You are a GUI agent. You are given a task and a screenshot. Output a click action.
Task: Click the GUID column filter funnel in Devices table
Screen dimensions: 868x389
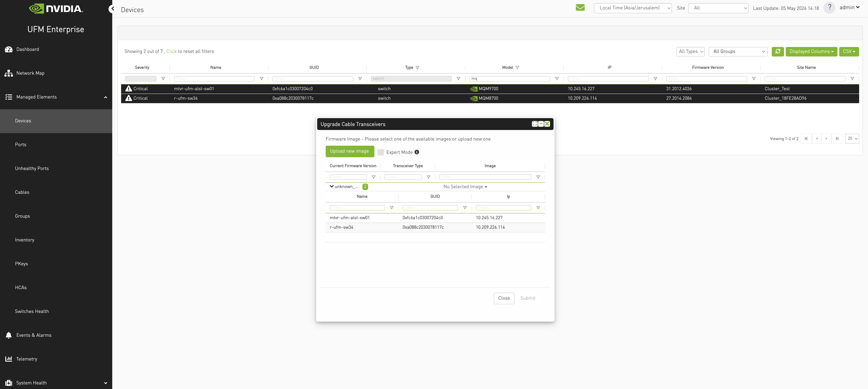click(x=360, y=79)
